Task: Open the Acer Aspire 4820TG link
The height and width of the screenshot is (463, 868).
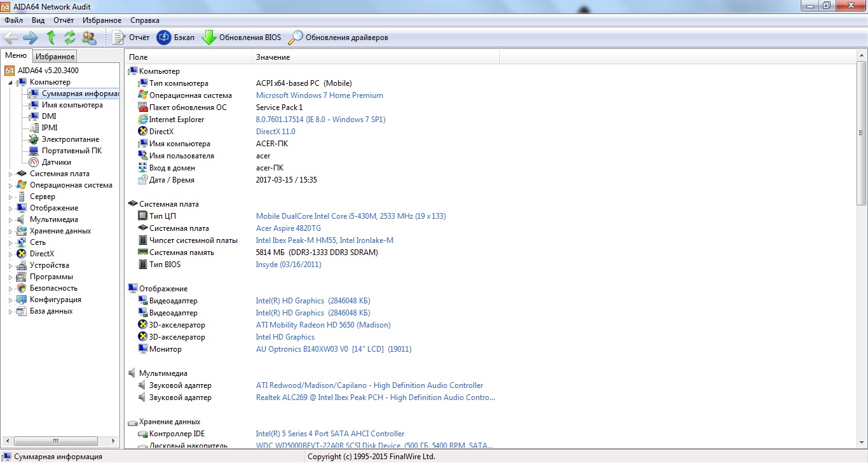Action: (x=288, y=228)
